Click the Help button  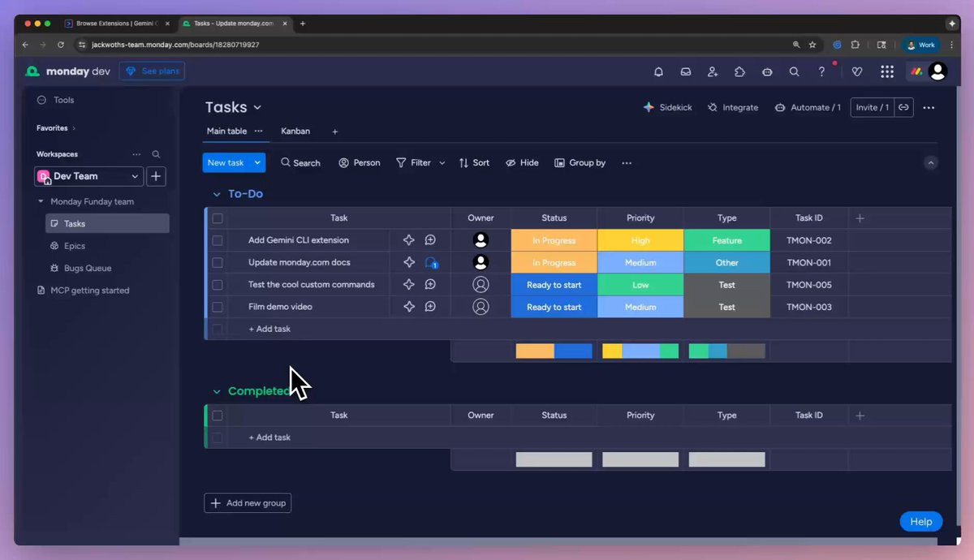pyautogui.click(x=921, y=522)
